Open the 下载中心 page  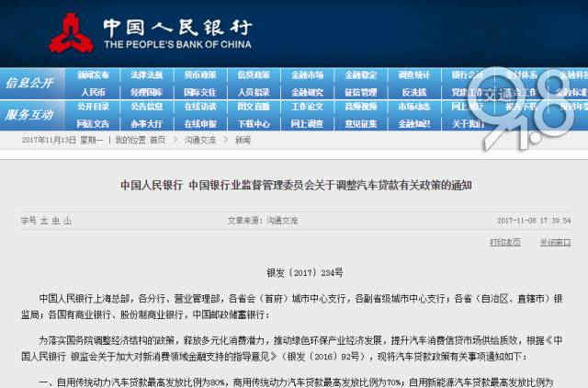point(254,123)
